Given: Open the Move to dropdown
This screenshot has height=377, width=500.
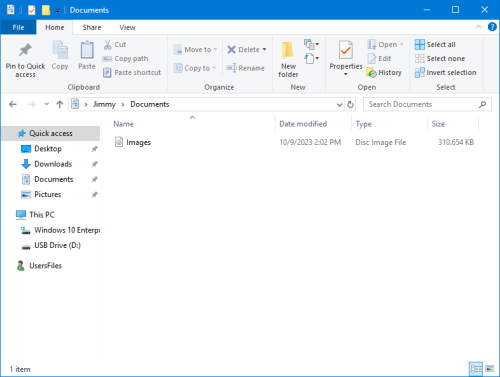Looking at the screenshot, I should [196, 50].
